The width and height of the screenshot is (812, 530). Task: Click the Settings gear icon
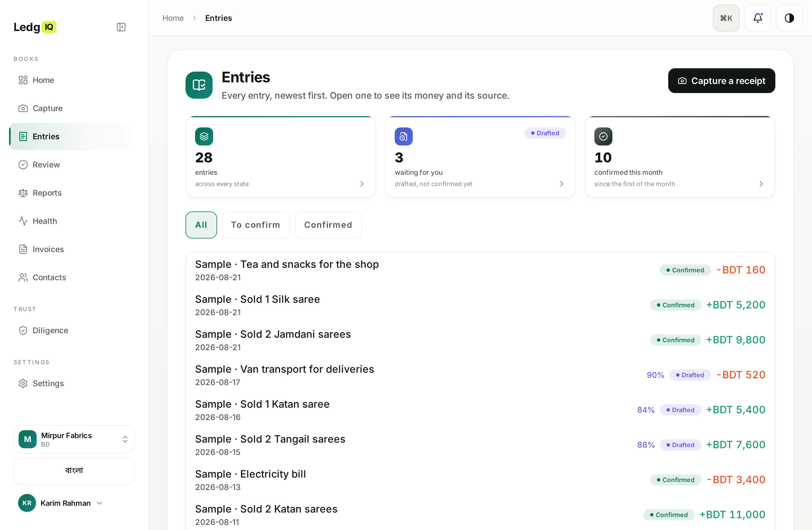pos(23,383)
